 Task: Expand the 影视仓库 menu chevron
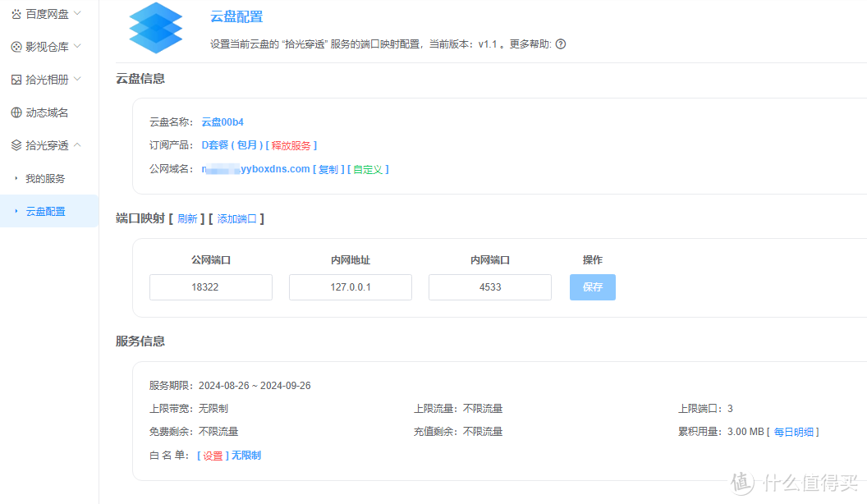(x=77, y=46)
